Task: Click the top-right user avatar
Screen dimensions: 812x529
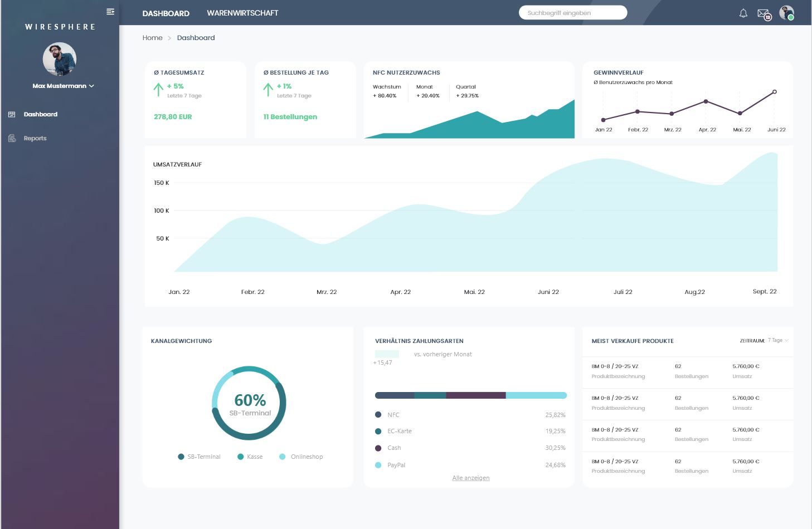Action: 786,13
